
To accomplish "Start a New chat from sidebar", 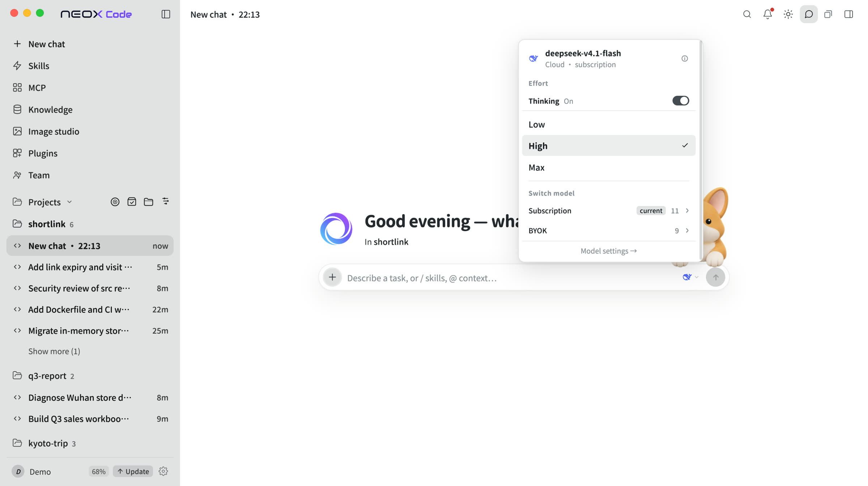I will pos(90,44).
